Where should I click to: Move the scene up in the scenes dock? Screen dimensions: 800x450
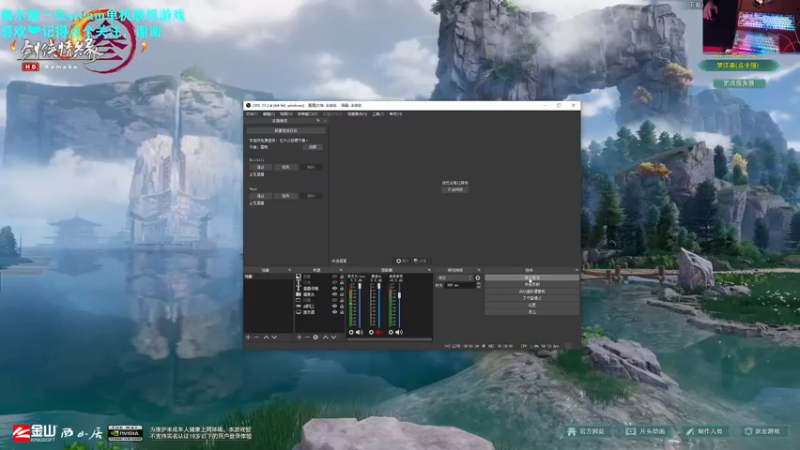coord(266,337)
